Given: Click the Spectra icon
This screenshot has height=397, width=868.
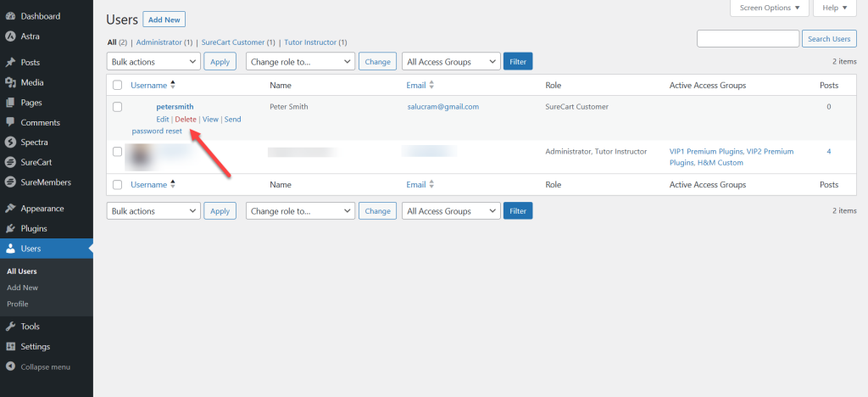Looking at the screenshot, I should point(10,143).
